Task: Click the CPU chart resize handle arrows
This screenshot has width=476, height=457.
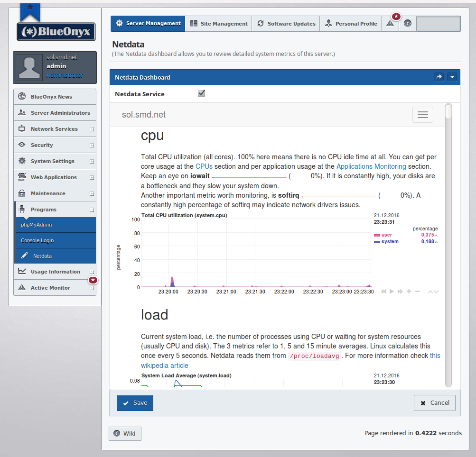Action: pos(433,292)
